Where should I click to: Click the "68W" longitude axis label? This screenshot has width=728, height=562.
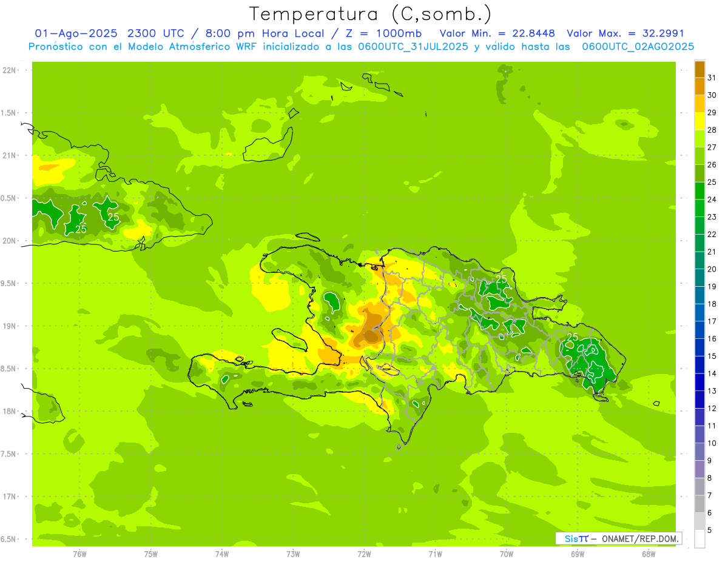point(648,554)
